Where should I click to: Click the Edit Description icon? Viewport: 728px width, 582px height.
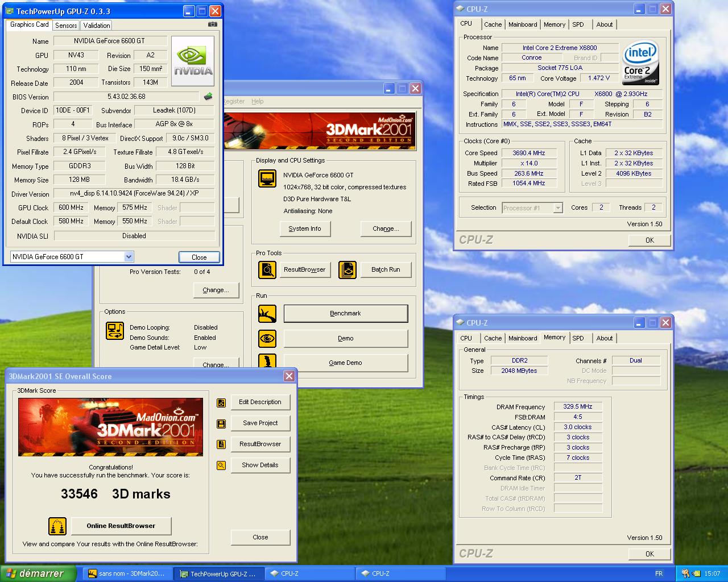click(x=221, y=403)
